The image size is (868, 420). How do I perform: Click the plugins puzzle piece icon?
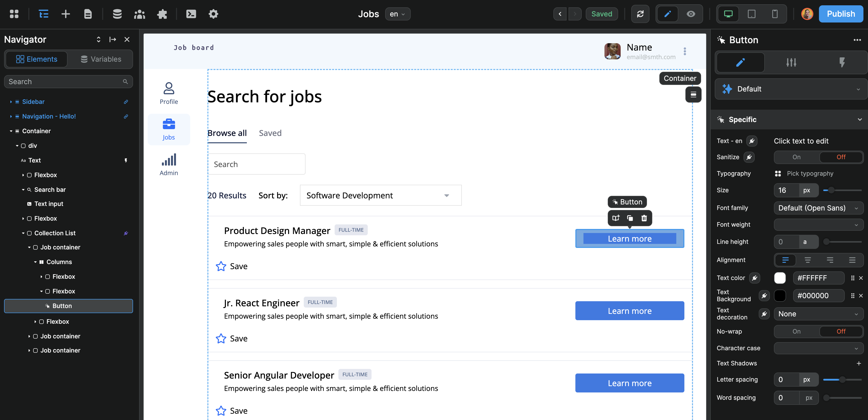[x=162, y=14]
